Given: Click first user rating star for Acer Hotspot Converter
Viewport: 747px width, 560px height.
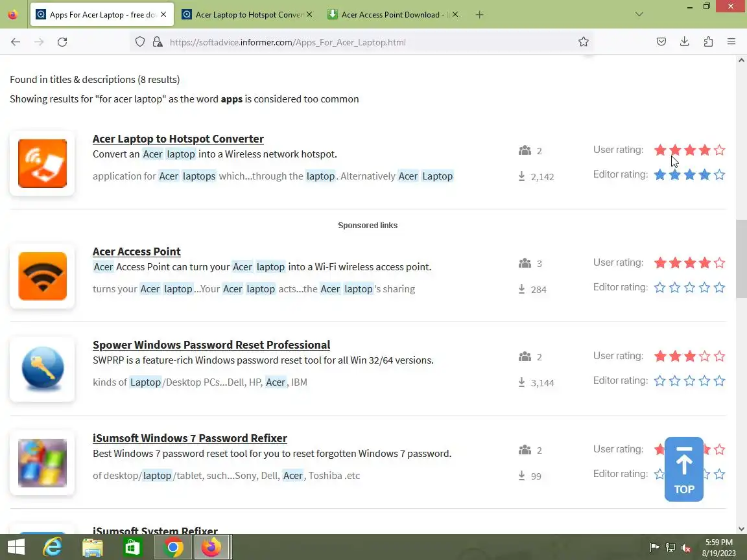Looking at the screenshot, I should [660, 150].
